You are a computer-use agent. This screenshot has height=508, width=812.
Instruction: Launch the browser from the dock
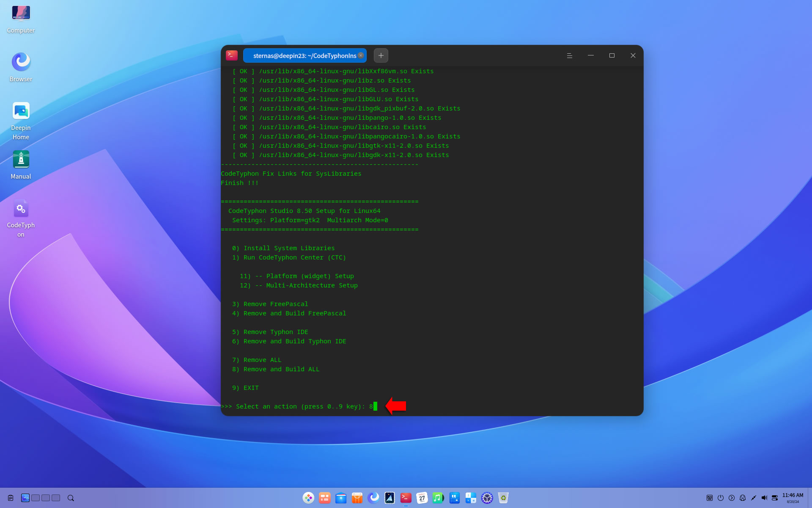point(373,498)
